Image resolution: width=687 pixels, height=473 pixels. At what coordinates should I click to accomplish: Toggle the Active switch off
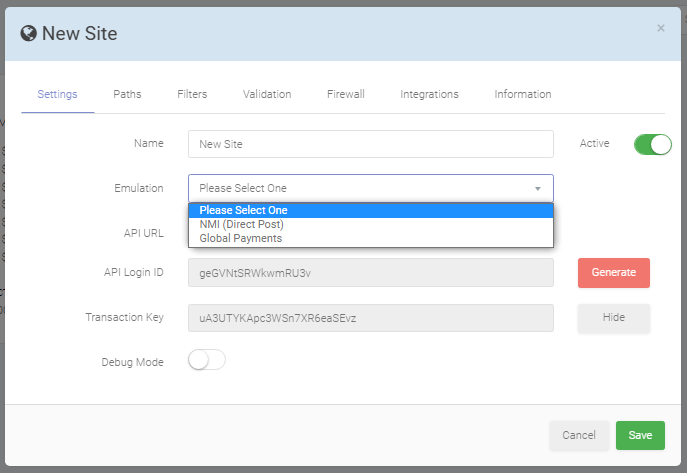coord(652,144)
